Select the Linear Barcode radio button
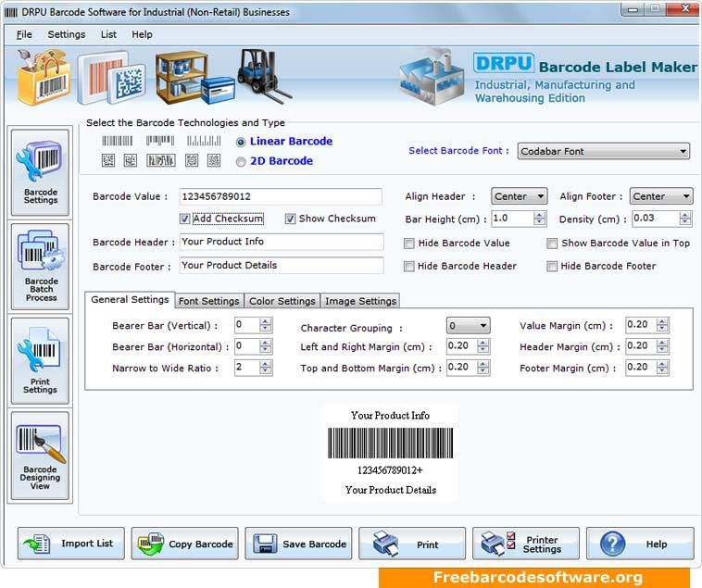The height and width of the screenshot is (588, 702). [x=241, y=143]
